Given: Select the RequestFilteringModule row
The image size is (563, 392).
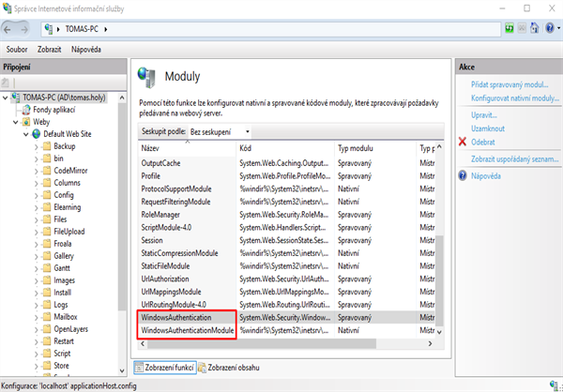Looking at the screenshot, I should coord(286,202).
